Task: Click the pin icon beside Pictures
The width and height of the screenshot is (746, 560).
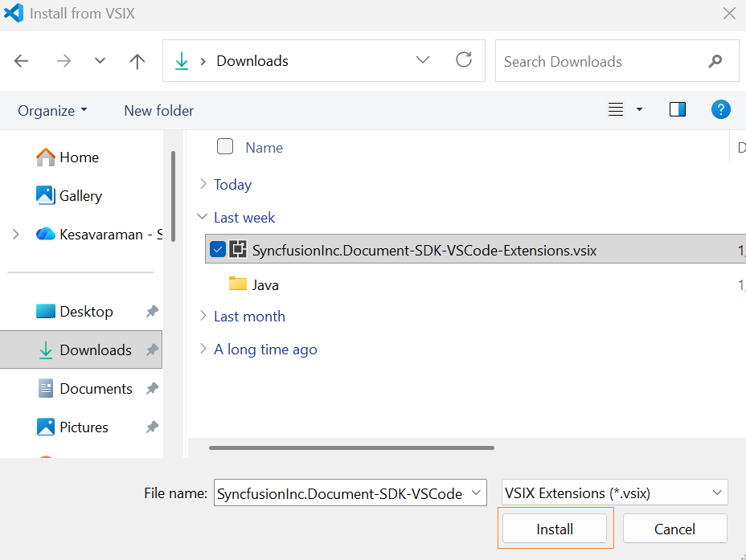Action: click(152, 427)
